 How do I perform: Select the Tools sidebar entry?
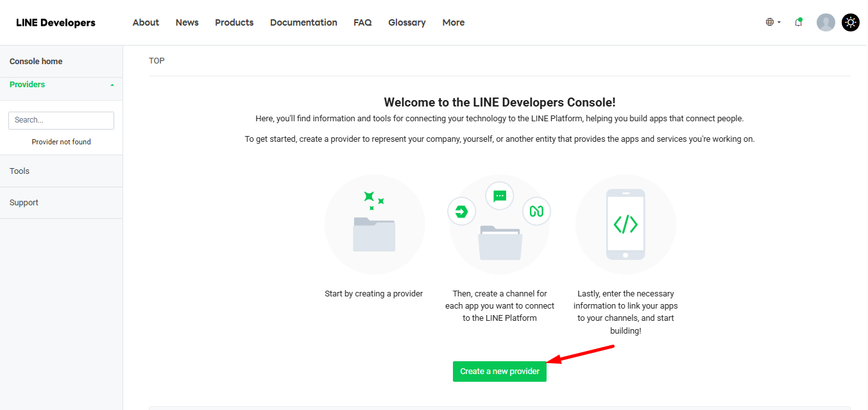point(19,171)
